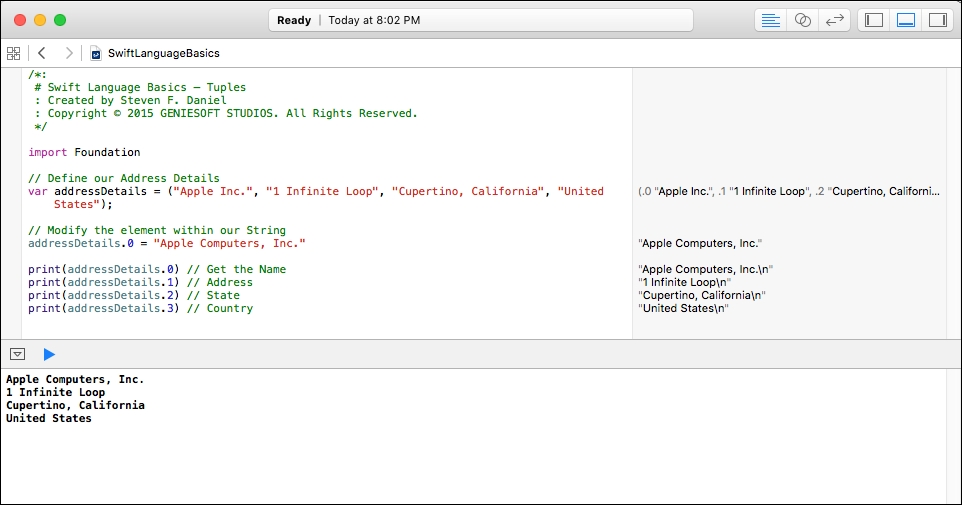962x505 pixels.
Task: Click the "United States\n" result in the sidebar
Action: (683, 309)
